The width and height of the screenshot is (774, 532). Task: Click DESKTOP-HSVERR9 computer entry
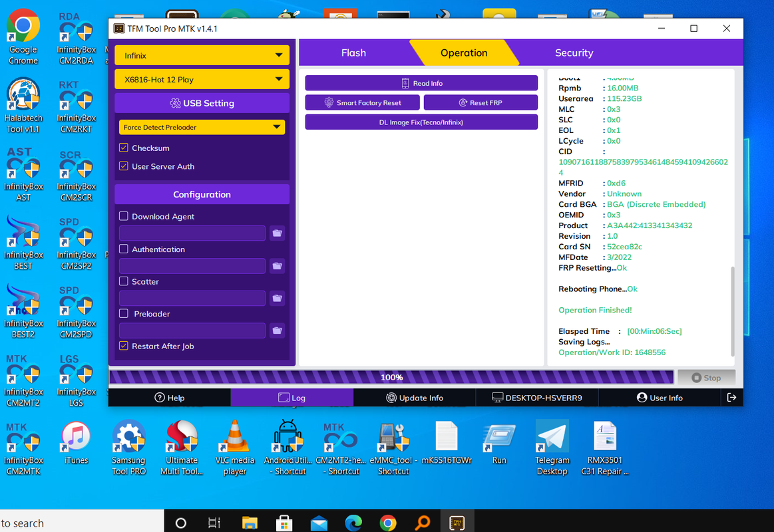537,398
